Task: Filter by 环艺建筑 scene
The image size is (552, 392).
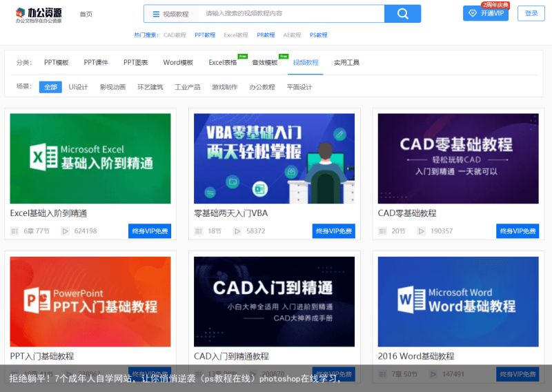Action: point(150,87)
